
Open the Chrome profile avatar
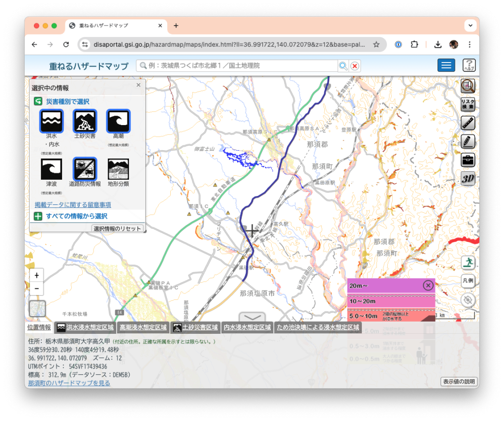click(x=454, y=44)
